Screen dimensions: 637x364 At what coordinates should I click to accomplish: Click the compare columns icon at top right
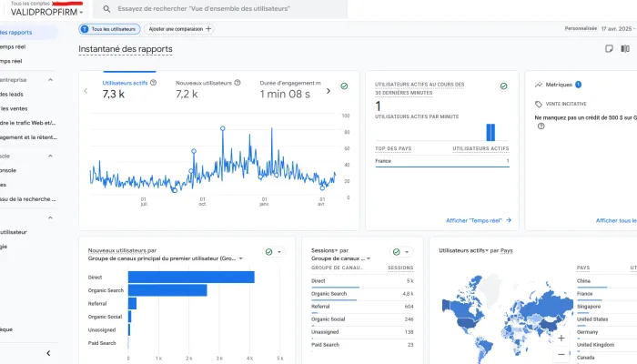tap(625, 49)
